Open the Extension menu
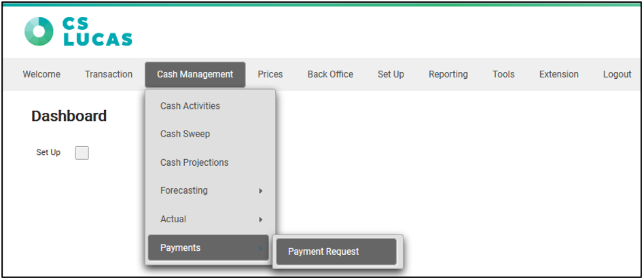 559,75
